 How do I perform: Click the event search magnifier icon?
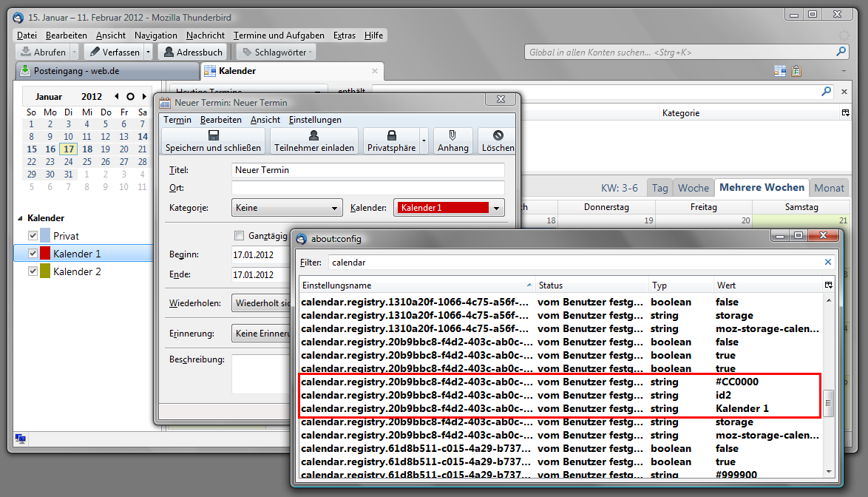(826, 91)
